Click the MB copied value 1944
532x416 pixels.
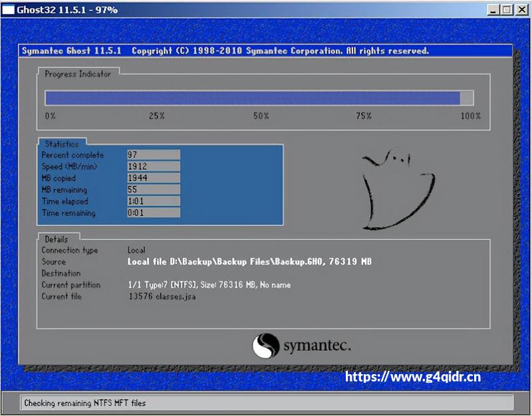pyautogui.click(x=154, y=177)
